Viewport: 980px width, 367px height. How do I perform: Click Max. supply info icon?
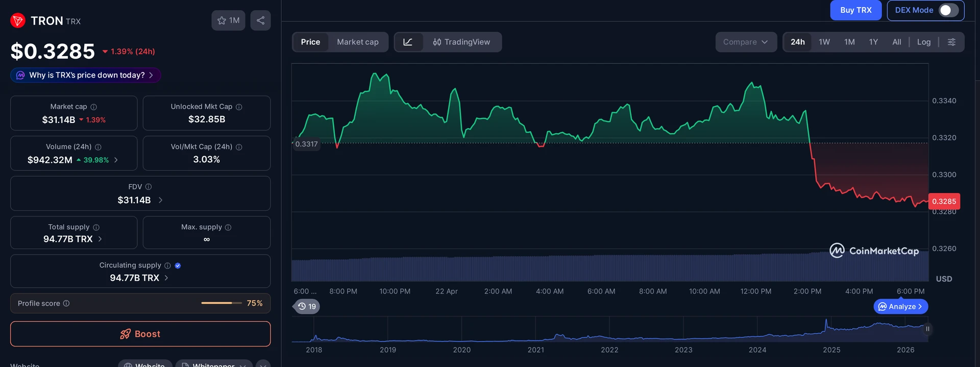click(x=228, y=227)
